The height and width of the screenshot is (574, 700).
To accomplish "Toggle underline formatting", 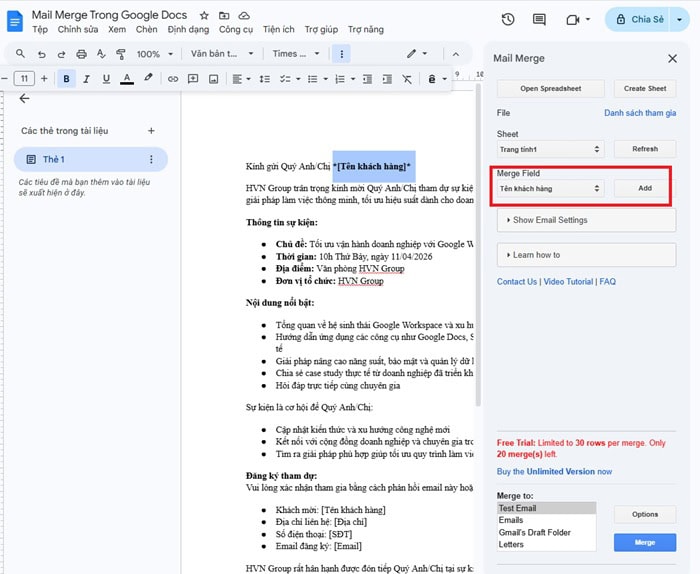I will (106, 79).
